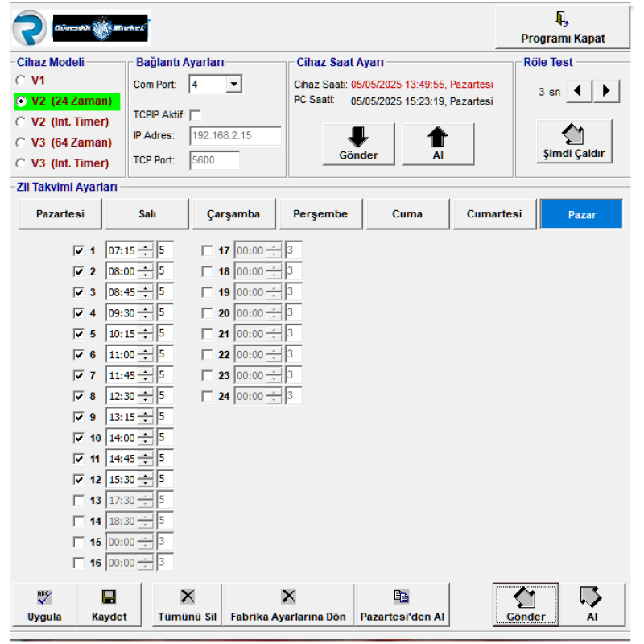Click the Şimdi Çaldır ring button
644x644 pixels.
[x=574, y=142]
